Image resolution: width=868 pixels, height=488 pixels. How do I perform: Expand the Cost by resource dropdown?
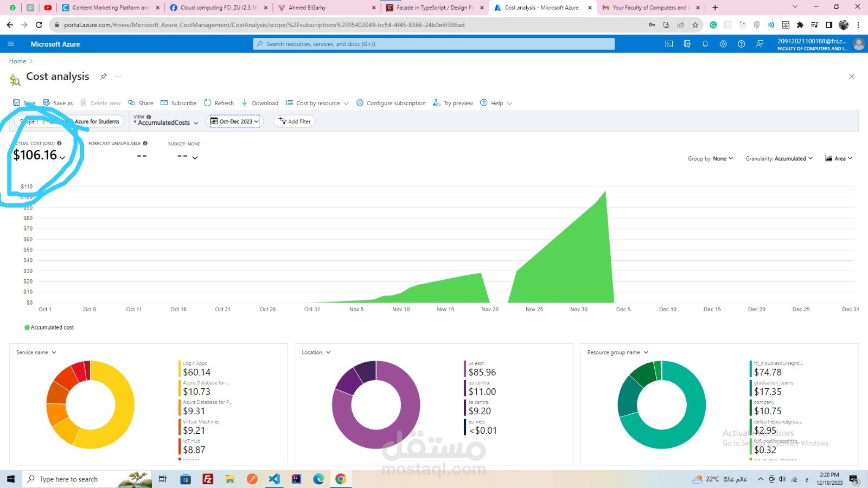[x=317, y=103]
